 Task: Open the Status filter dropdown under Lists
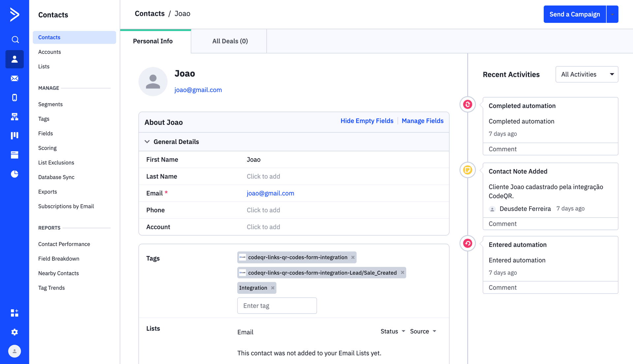coord(392,331)
